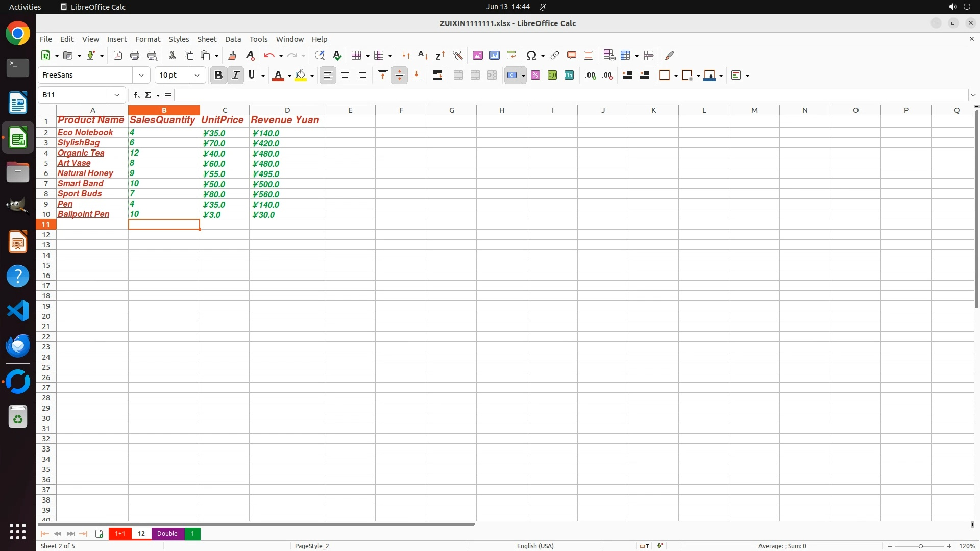Insert a special character with Omega icon

pos(531,56)
